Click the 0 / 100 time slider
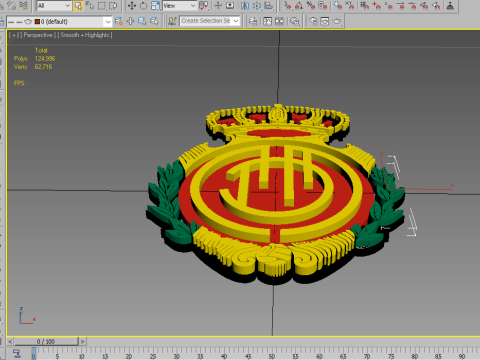This screenshot has height=360, width=480. point(46,341)
